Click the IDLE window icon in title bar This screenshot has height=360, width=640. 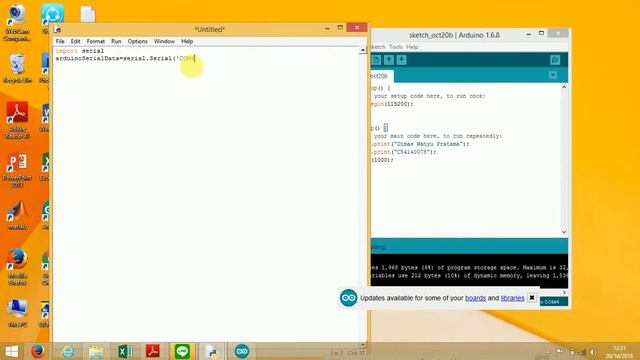(58, 29)
